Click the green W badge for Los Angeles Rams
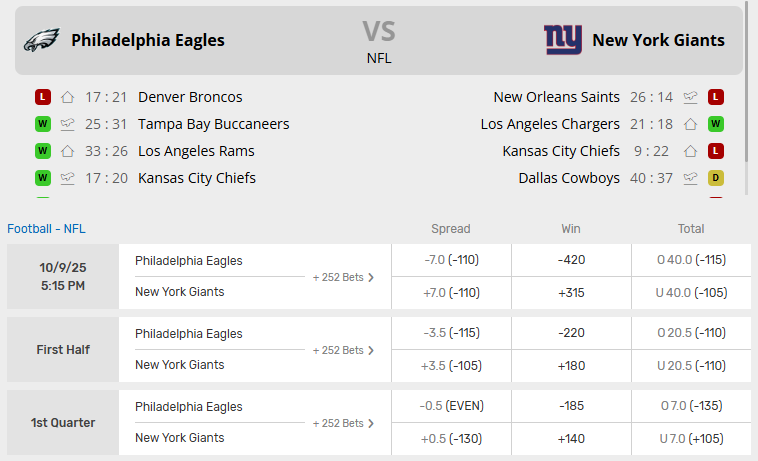Viewport: 758px width, 461px height. (42, 151)
